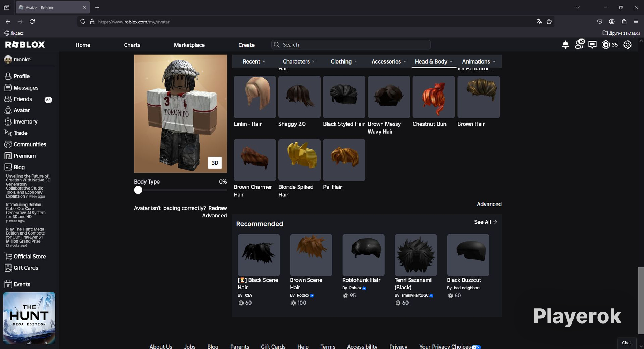Viewport: 644px width, 349px height.
Task: Equip the Brown Messy Wavy Hair
Action: [x=389, y=97]
